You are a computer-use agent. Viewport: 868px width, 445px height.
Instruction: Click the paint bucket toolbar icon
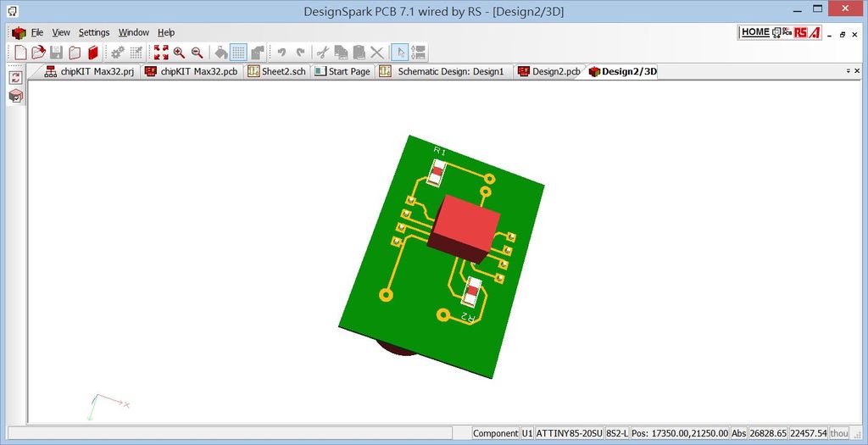(x=221, y=53)
